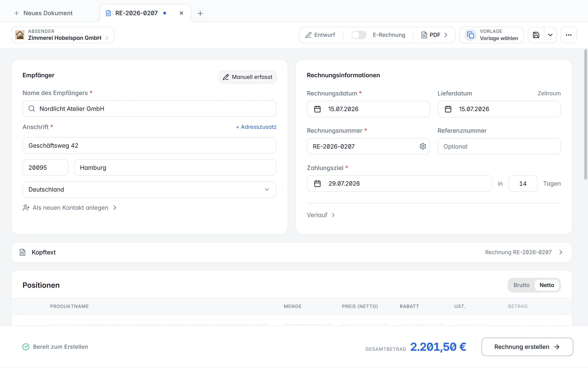Click the Referenznummer optional field
Screen dimensions: 588x368
pos(499,146)
